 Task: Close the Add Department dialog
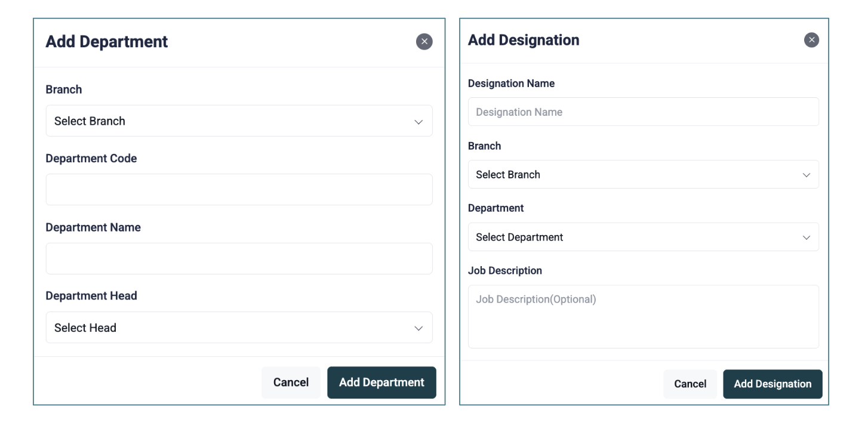(x=424, y=42)
